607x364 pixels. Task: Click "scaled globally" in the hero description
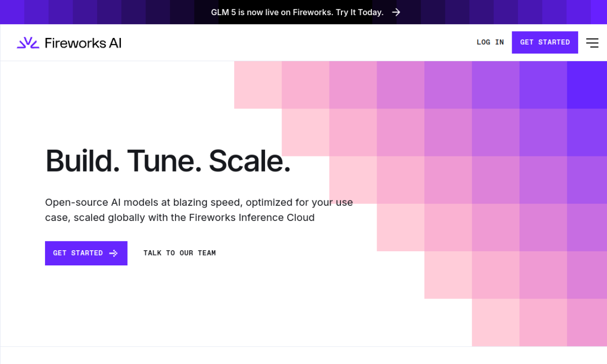(110, 218)
